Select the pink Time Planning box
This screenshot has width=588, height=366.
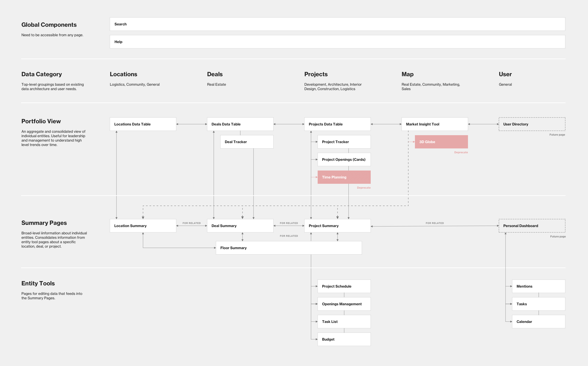(x=344, y=177)
